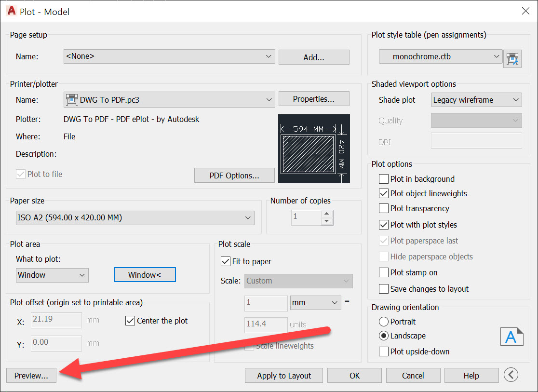
Task: Open the Shade plot Legacy wireframe dropdown
Action: pos(476,100)
